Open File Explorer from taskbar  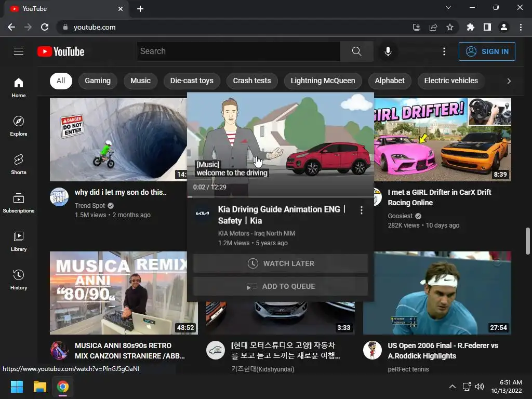coord(39,387)
